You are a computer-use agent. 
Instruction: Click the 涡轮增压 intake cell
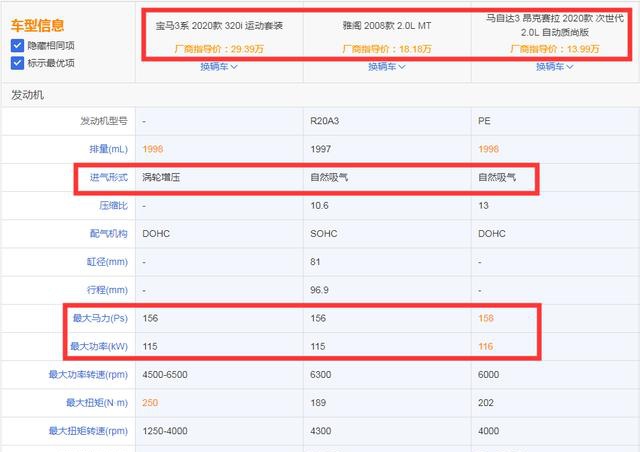[161, 177]
